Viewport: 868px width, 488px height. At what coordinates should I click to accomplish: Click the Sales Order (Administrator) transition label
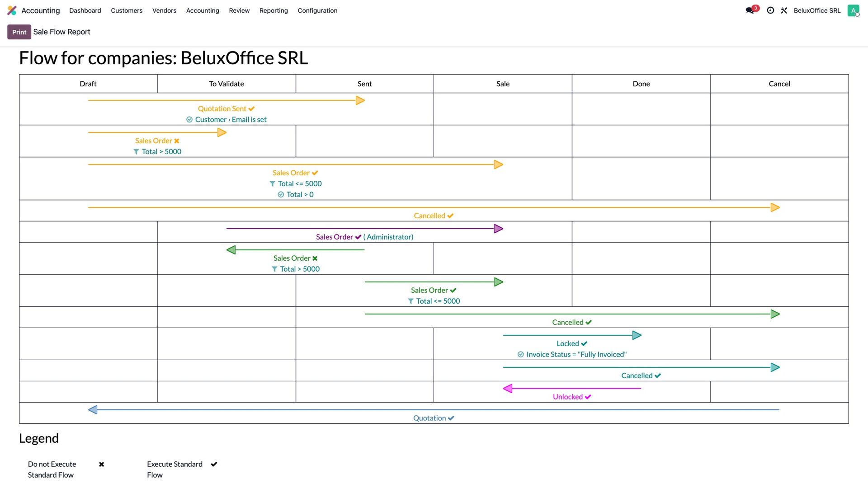(364, 237)
